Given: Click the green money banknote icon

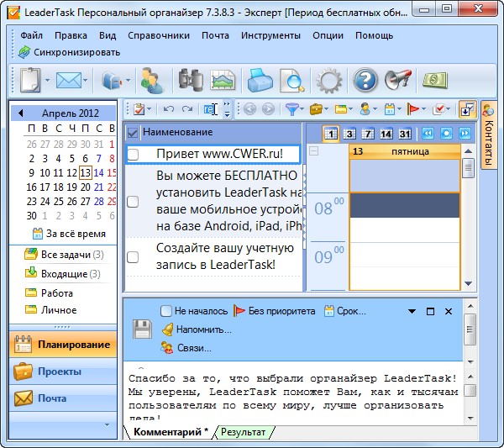Looking at the screenshot, I should (434, 81).
